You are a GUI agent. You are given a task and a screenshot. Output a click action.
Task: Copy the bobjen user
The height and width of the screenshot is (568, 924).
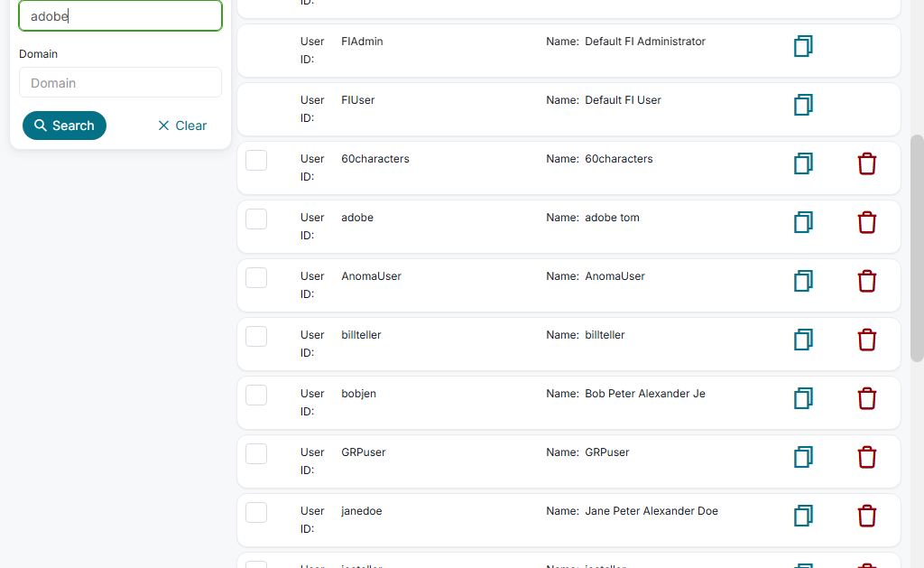(803, 398)
